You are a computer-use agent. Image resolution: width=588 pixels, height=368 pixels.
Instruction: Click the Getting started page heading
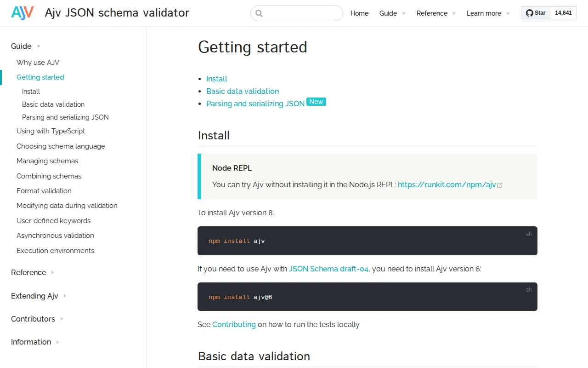pos(253,47)
